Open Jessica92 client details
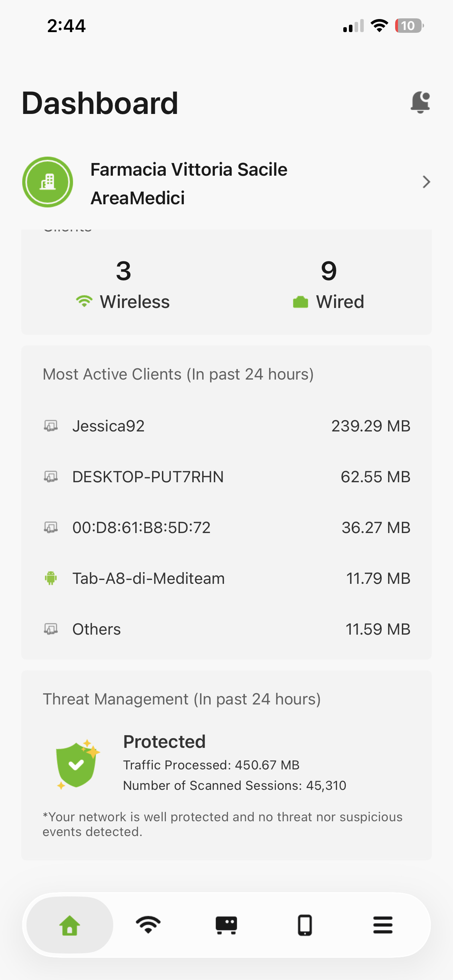This screenshot has width=453, height=980. [227, 426]
